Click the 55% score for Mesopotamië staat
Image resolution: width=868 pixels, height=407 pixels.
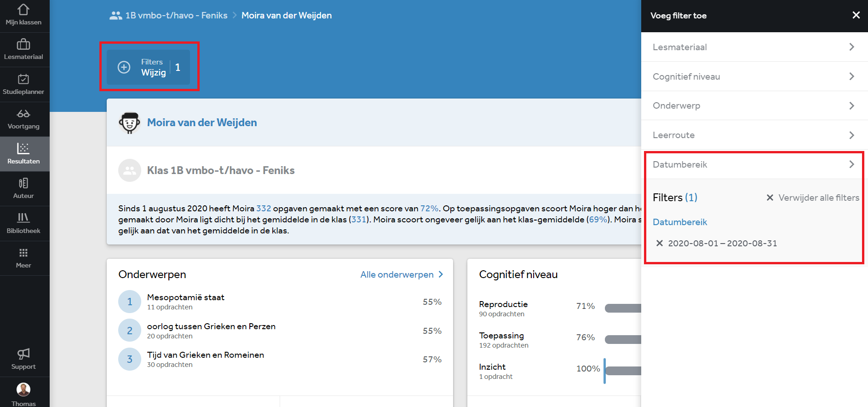click(432, 302)
